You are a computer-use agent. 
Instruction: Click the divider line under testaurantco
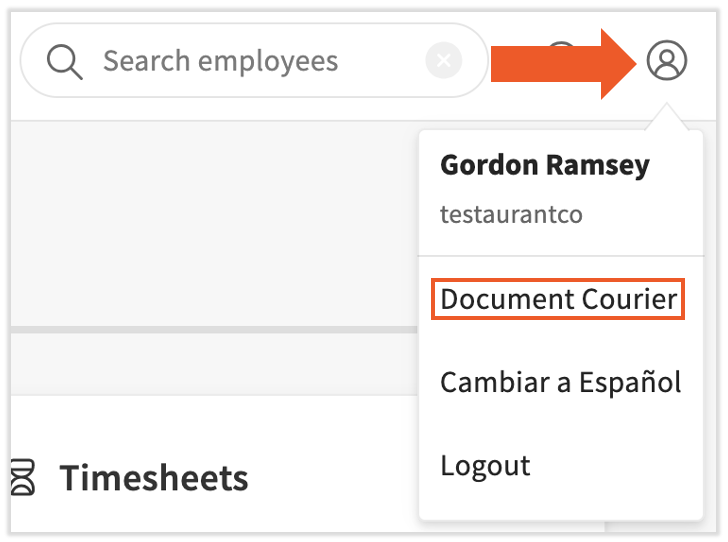pyautogui.click(x=560, y=256)
